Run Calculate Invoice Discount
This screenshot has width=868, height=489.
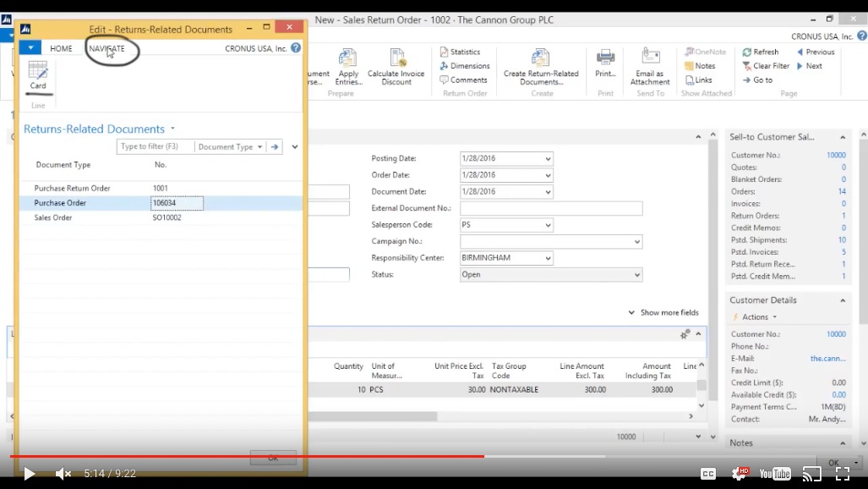pyautogui.click(x=396, y=67)
